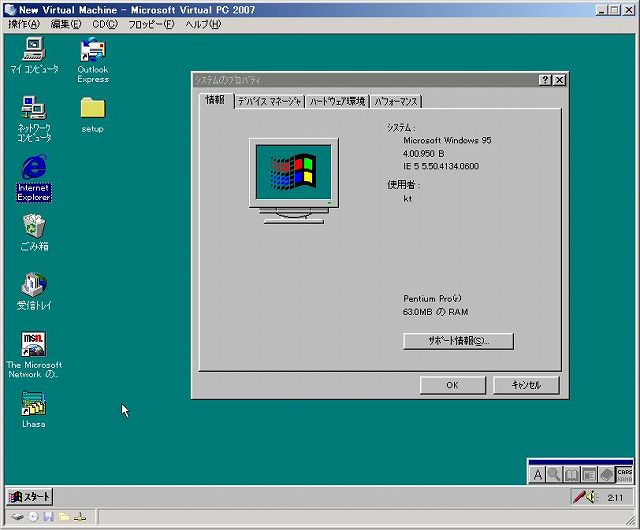Click the IME magnifier search icon

click(x=554, y=475)
